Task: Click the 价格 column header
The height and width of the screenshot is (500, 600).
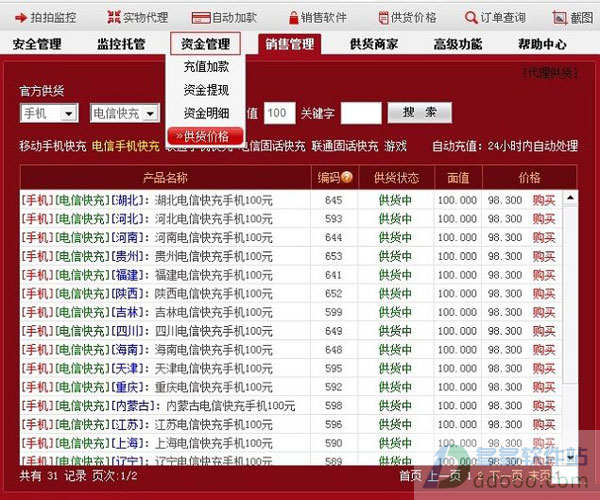Action: [530, 177]
